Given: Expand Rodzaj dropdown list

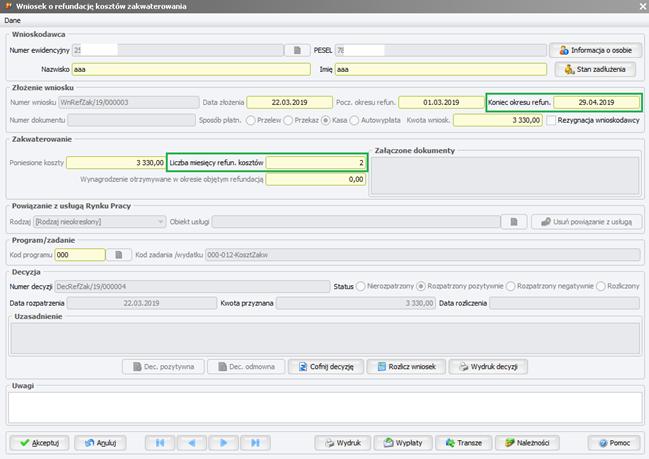Looking at the screenshot, I should 160,222.
